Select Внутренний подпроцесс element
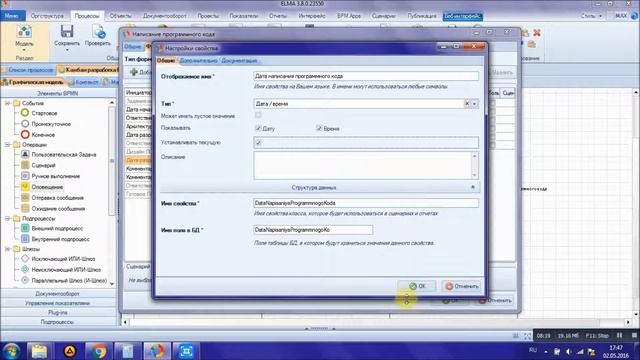Viewport: 640px width, 360px height. point(60,239)
